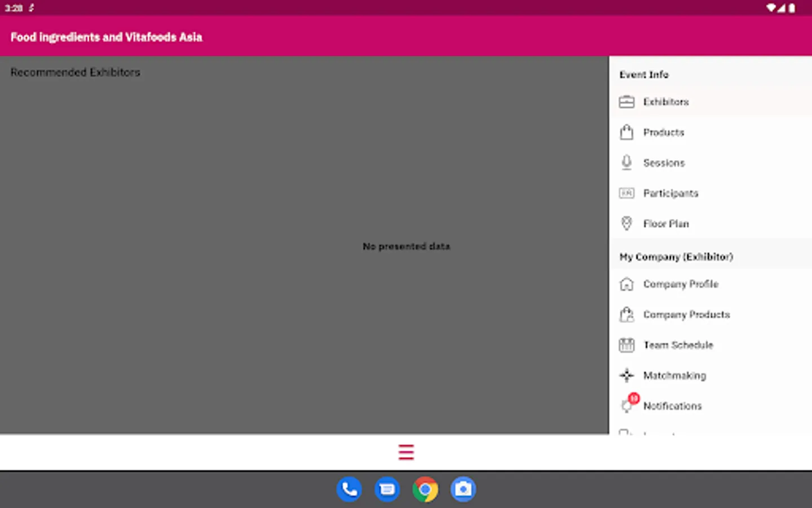
Task: Click the Company Profile house icon
Action: (x=626, y=284)
